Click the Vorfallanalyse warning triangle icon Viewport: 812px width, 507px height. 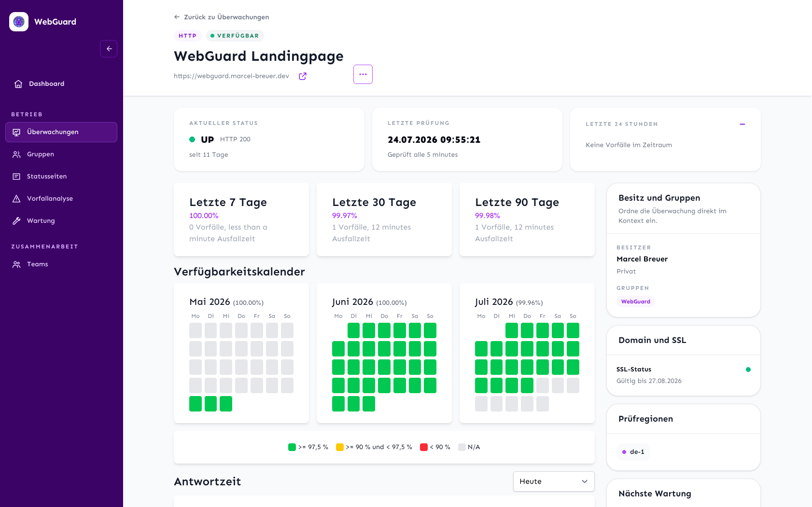tap(16, 199)
